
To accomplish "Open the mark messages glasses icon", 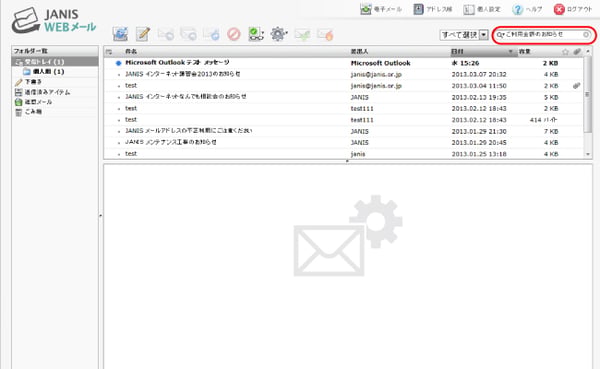I will click(x=256, y=34).
